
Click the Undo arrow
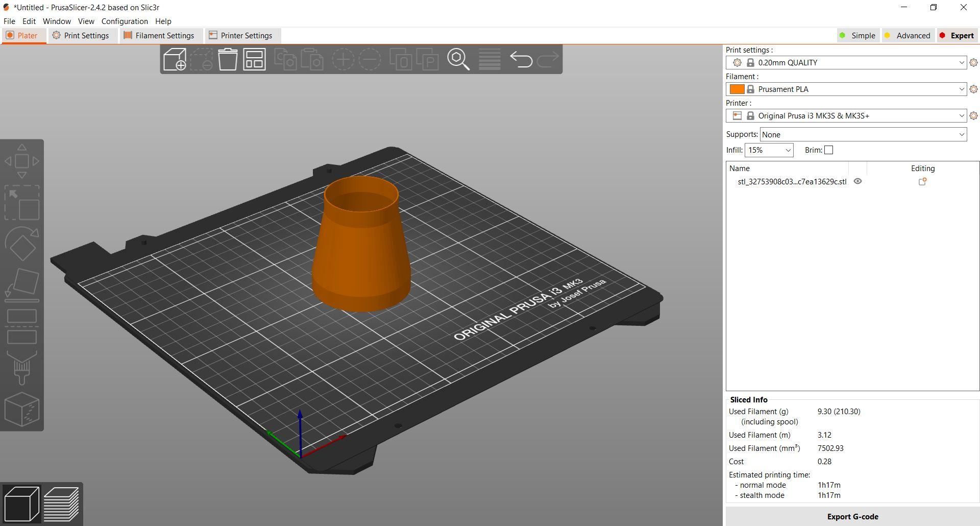point(521,59)
